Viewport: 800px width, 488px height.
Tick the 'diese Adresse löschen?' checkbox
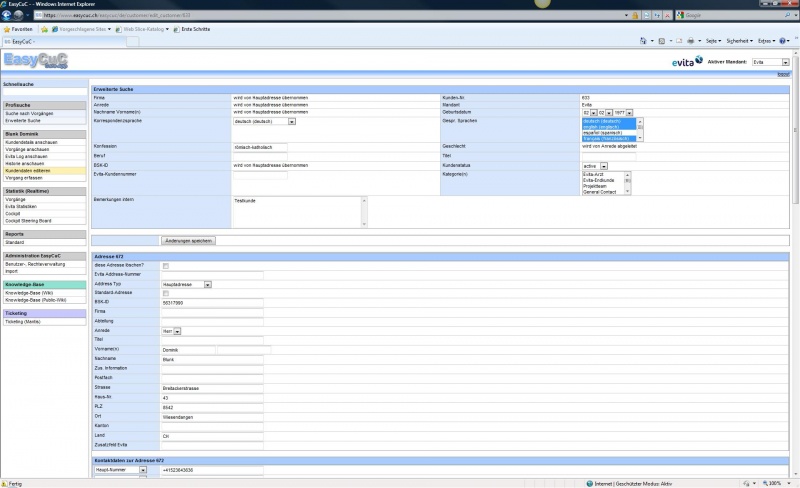pyautogui.click(x=165, y=266)
